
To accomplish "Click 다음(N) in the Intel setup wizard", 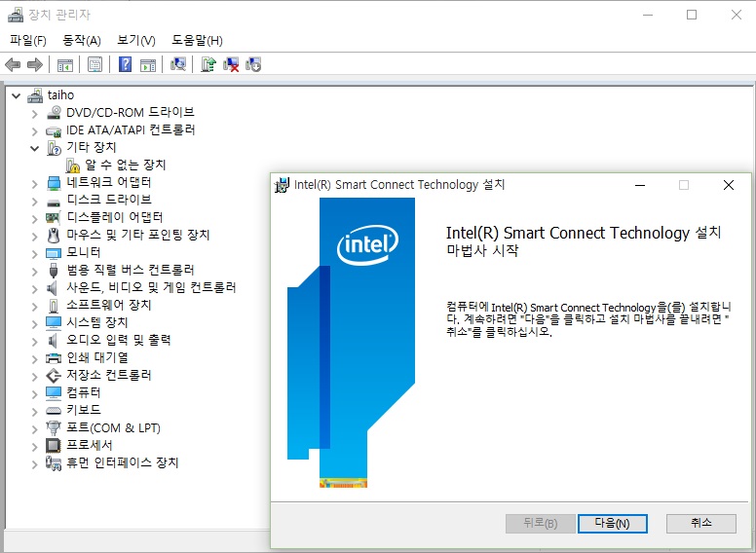I will click(613, 523).
